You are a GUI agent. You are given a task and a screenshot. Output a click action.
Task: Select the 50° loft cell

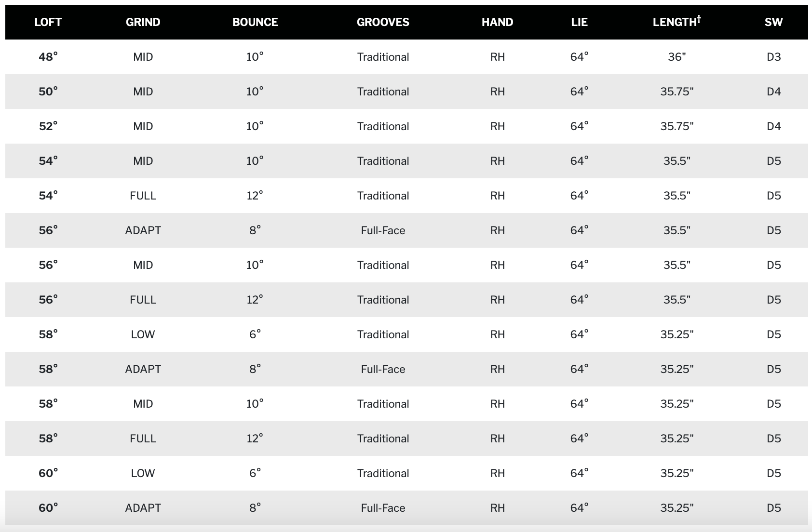(x=48, y=92)
